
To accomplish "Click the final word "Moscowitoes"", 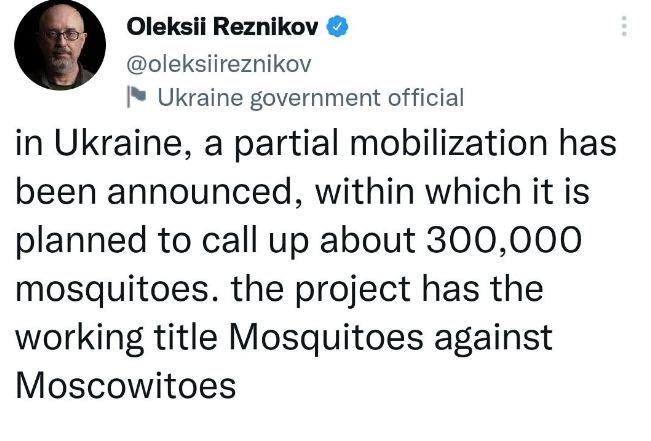I will point(125,385).
